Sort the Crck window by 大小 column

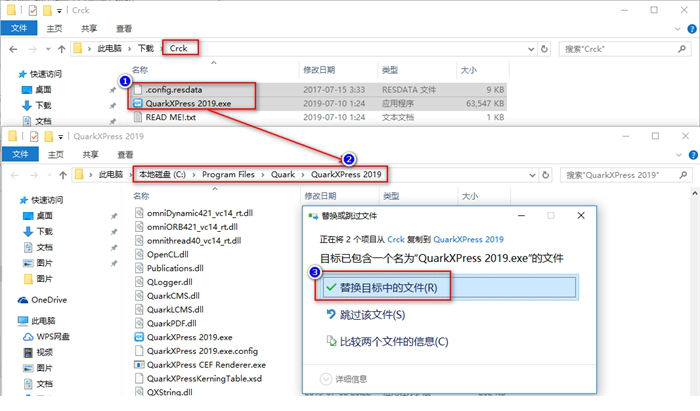pos(468,70)
